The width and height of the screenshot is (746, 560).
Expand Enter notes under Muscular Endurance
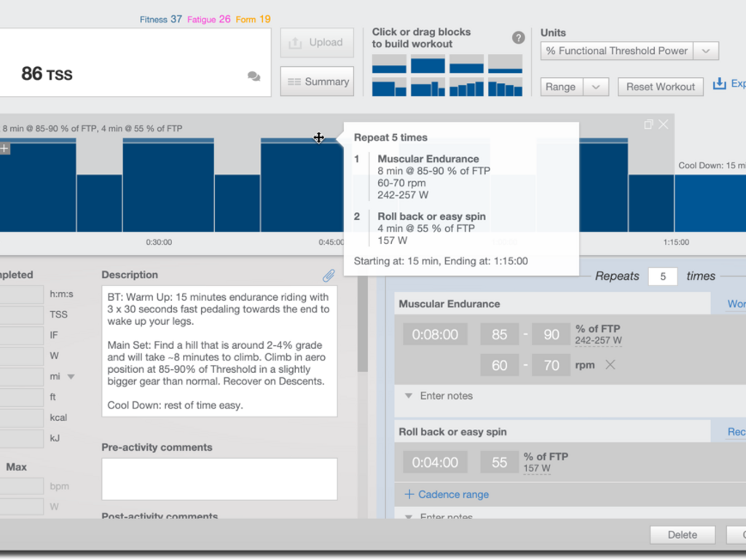(439, 396)
